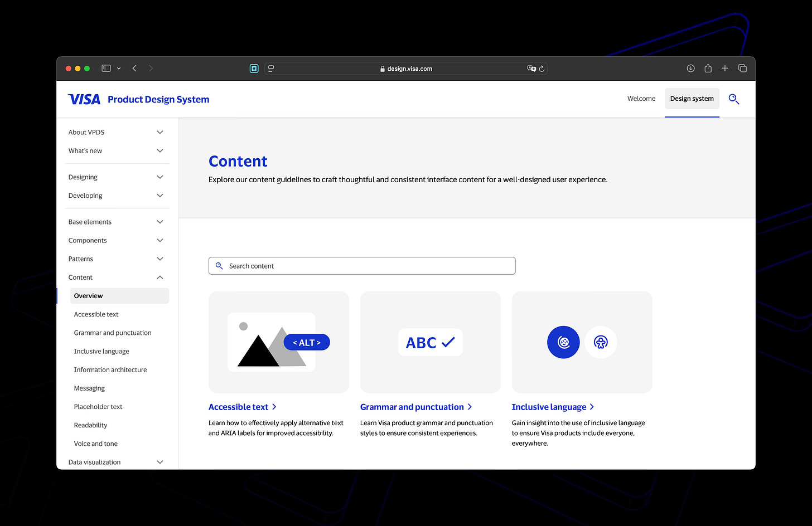812x526 pixels.
Task: Click the blue extension icon left of address bar
Action: 254,69
